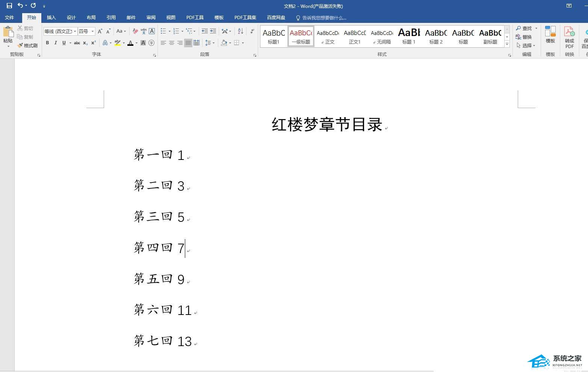Activate the Format Painter (格式刷)
This screenshot has height=372, width=588.
(27, 45)
